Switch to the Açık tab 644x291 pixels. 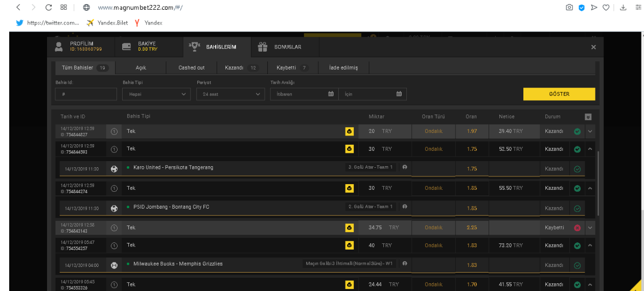point(141,68)
